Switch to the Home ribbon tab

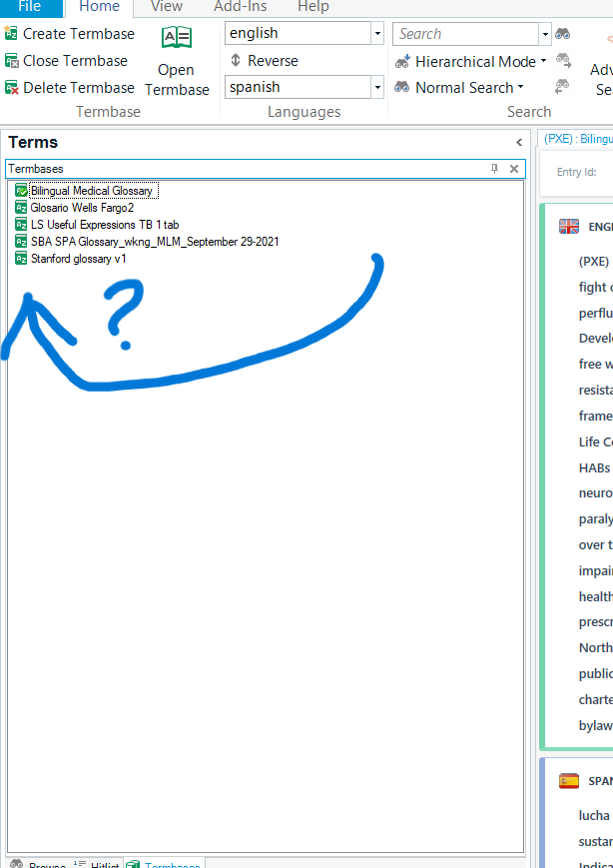pos(99,7)
